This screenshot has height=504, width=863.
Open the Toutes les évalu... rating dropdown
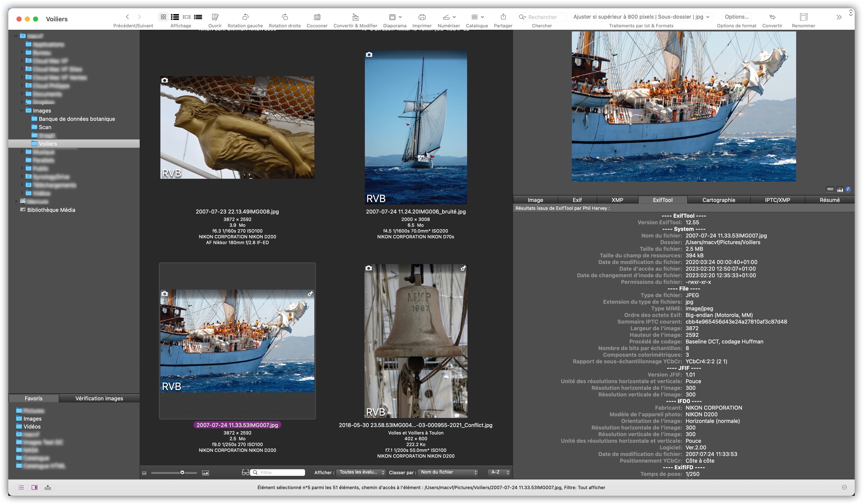point(361,472)
